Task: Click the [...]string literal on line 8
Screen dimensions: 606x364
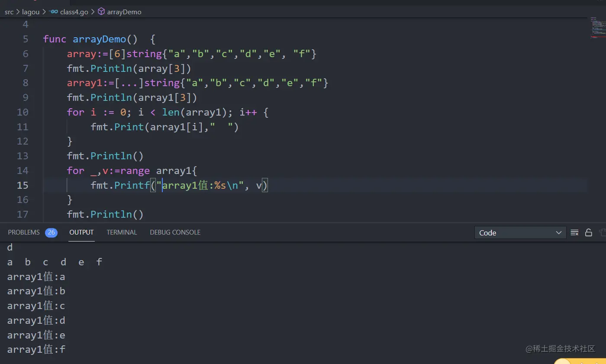Action: pos(222,83)
